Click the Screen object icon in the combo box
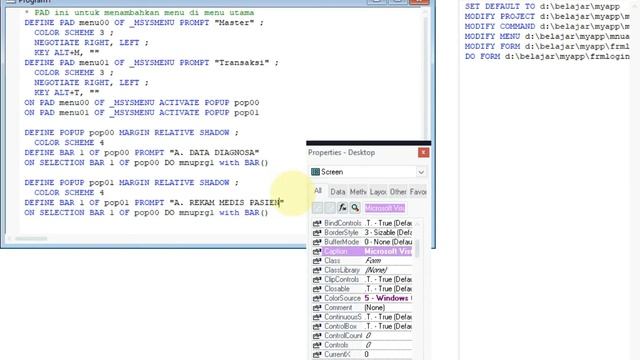The image size is (640, 360). click(x=315, y=172)
